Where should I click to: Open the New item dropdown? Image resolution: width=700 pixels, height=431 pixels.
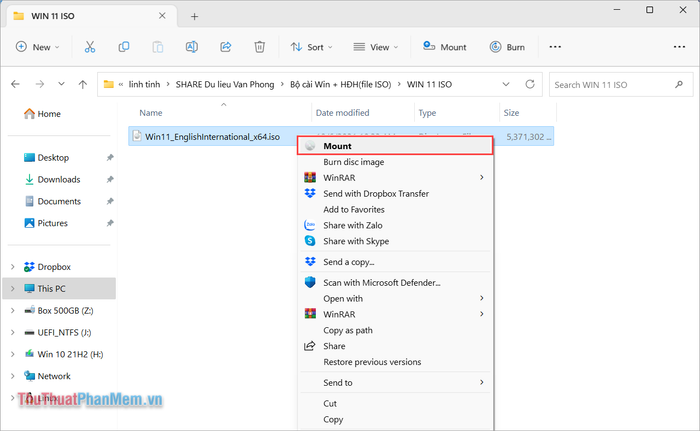(x=38, y=47)
